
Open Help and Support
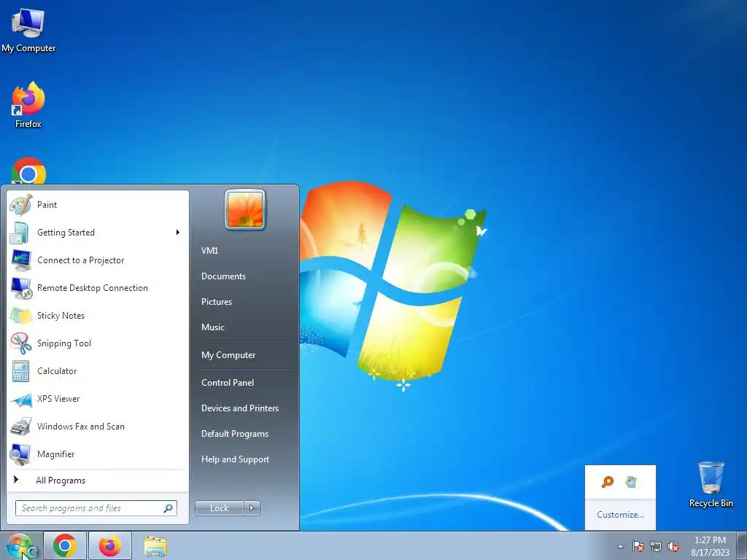coord(236,459)
